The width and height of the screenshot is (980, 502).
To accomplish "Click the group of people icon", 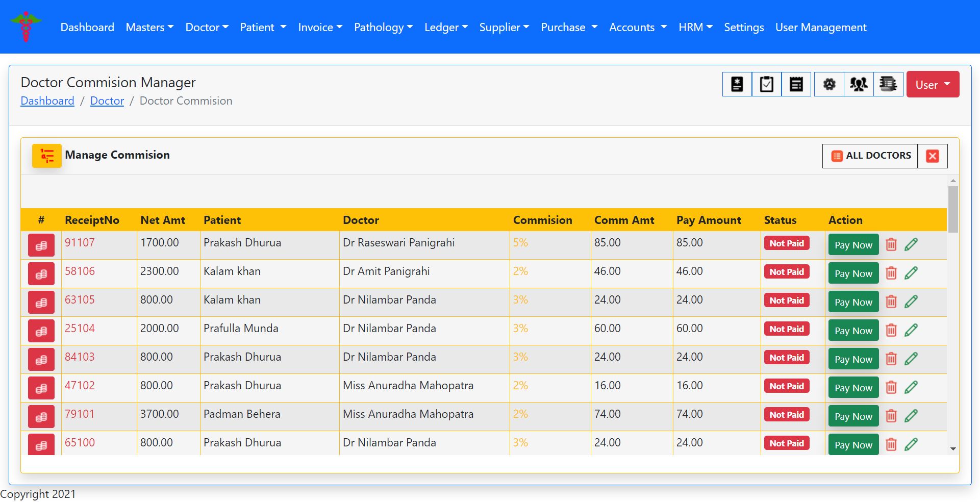I will tap(859, 84).
